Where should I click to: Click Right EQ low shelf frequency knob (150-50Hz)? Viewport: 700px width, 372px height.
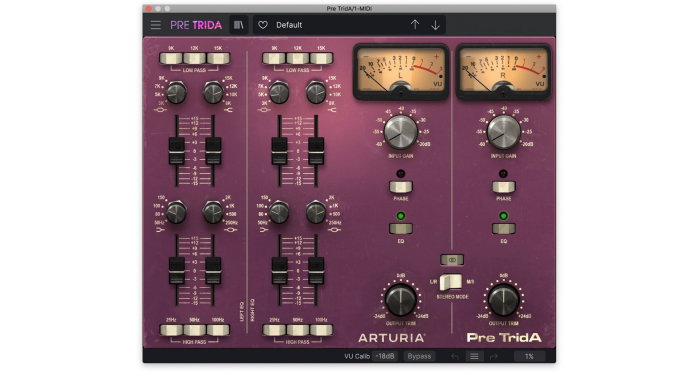[x=279, y=213]
